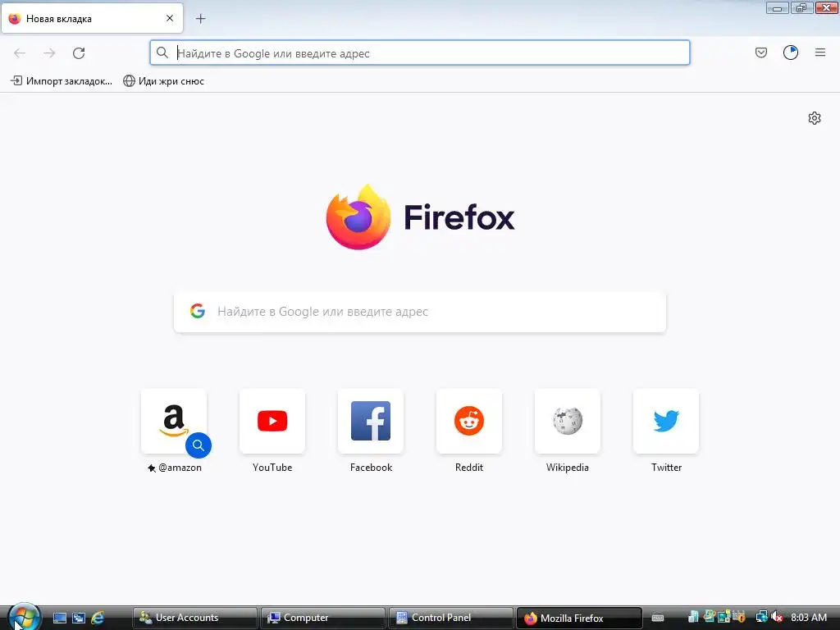Switch to Control Panel taskbar window
This screenshot has width=840, height=630.
(x=451, y=618)
